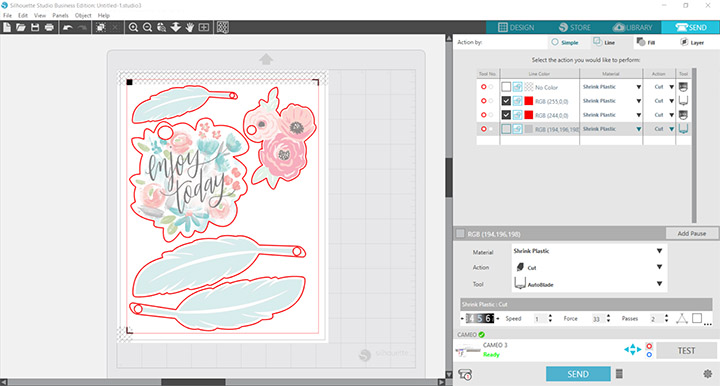Click the mat load arrow above the page
The image size is (720, 386).
click(x=266, y=59)
